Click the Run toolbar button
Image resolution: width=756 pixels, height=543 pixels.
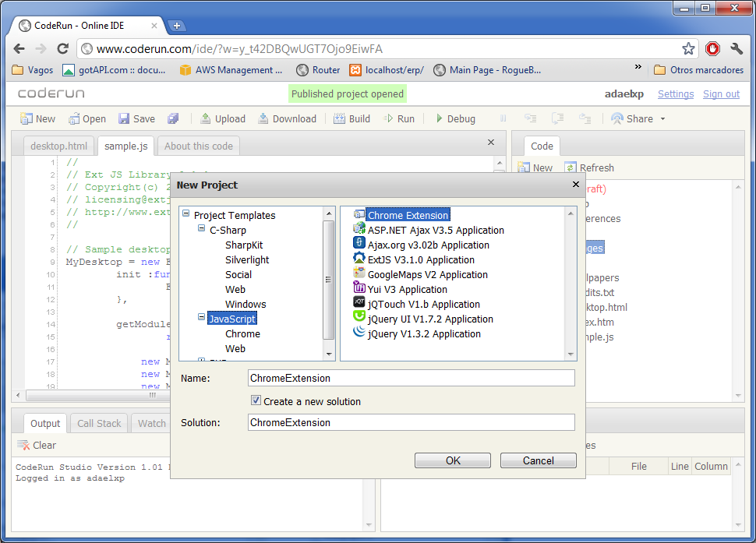(x=399, y=118)
